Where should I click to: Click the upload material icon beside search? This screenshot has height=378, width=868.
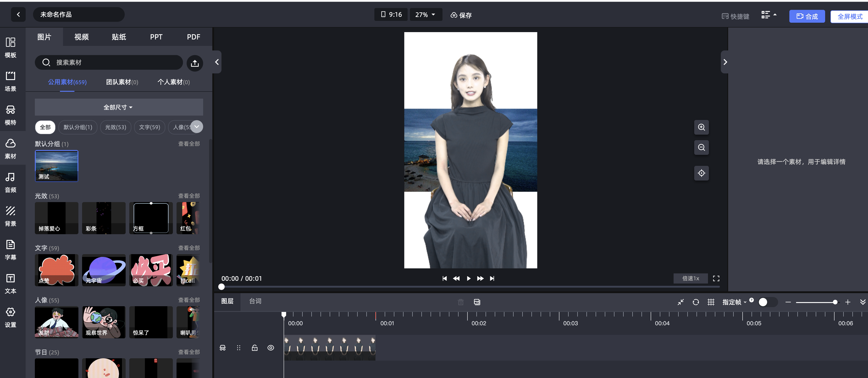coord(195,63)
